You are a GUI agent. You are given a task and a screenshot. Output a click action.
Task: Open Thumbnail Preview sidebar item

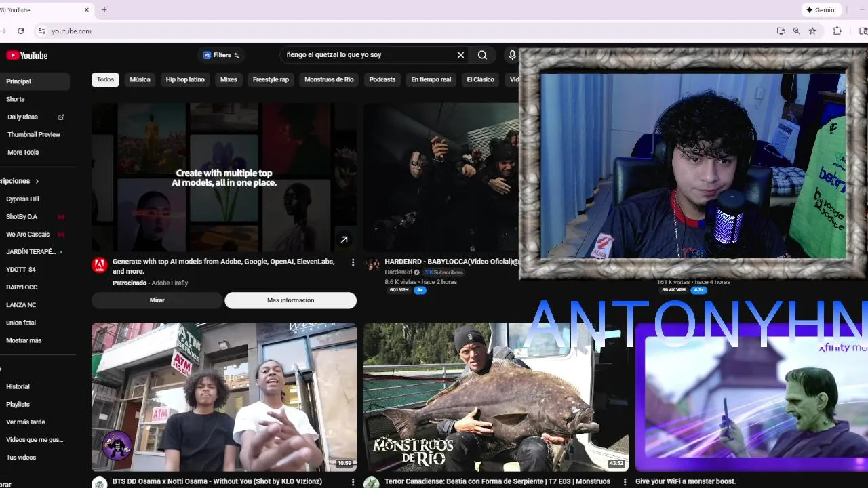35,134
